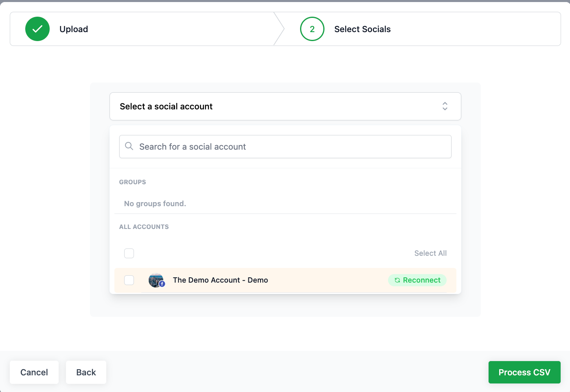Viewport: 570px width, 392px height.
Task: Focus the Search for a social account field
Action: click(285, 146)
